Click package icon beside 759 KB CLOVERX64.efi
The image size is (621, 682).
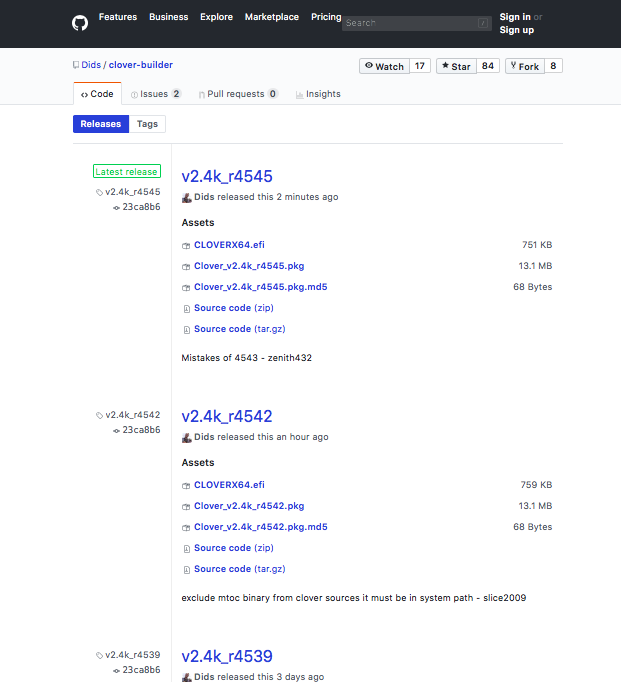coord(186,486)
